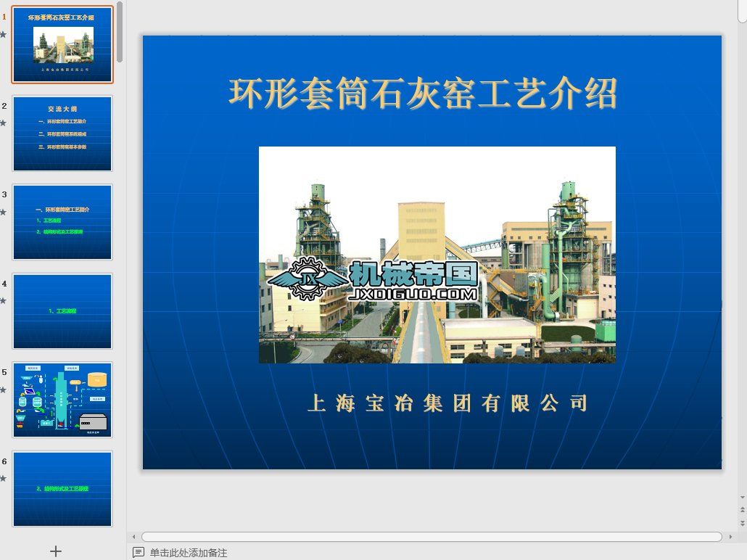Screen dimensions: 747x560
Task: Open slide 3 thumbnail in the slide panel
Action: pyautogui.click(x=62, y=222)
